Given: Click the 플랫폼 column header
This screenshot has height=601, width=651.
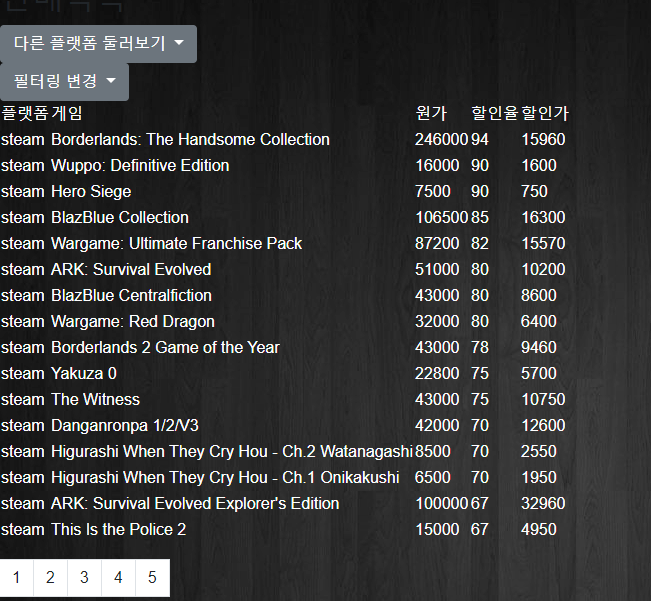Looking at the screenshot, I should point(25,113).
